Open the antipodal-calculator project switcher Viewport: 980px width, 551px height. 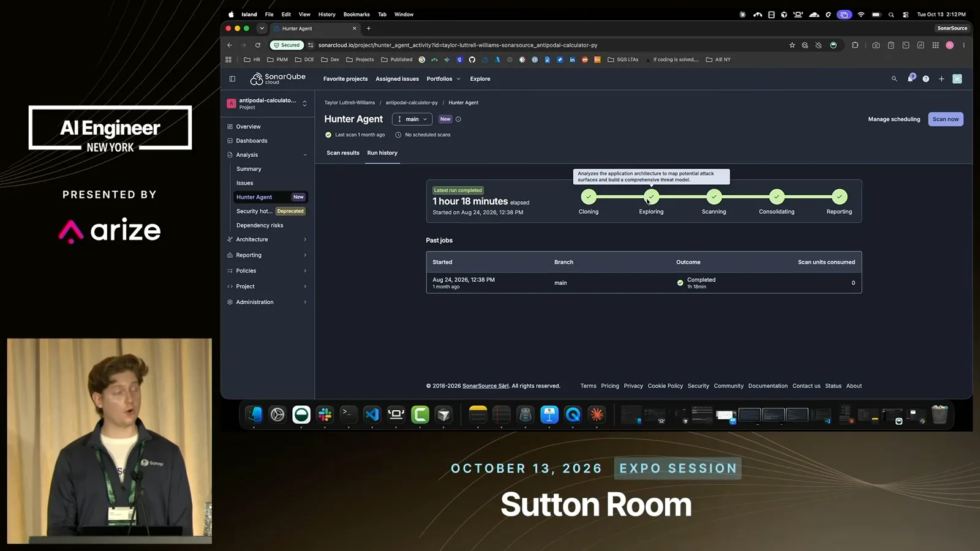point(267,103)
